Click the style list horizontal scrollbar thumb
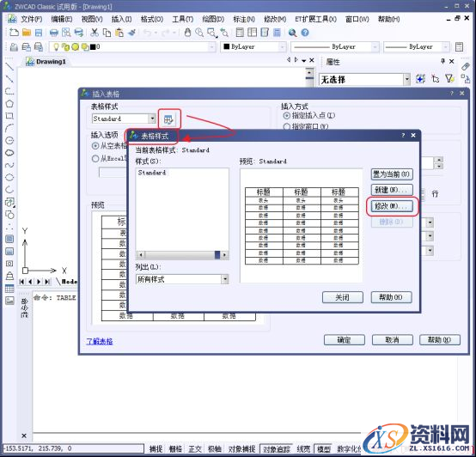Screen dimensions: 476x457 click(x=217, y=254)
